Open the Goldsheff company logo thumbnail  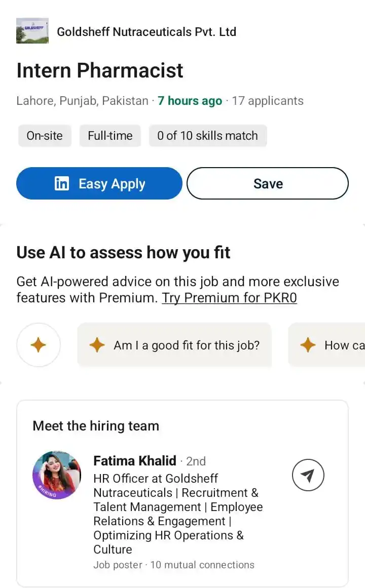[32, 31]
